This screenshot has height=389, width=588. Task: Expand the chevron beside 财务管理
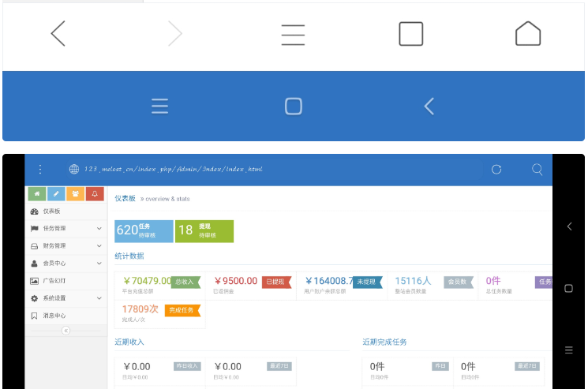99,246
